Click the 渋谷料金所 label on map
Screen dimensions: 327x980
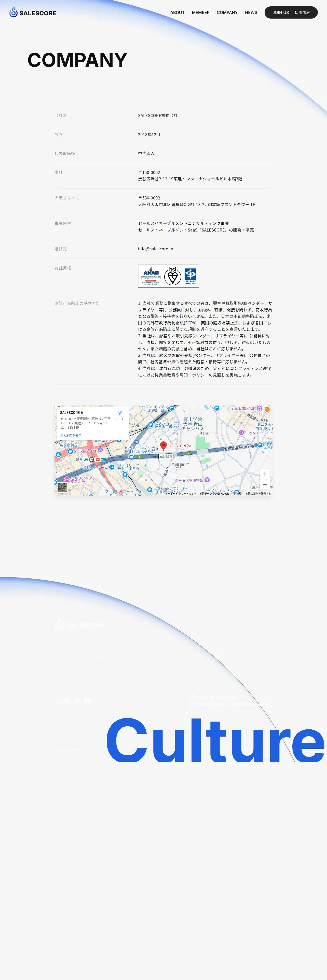pyautogui.click(x=166, y=456)
